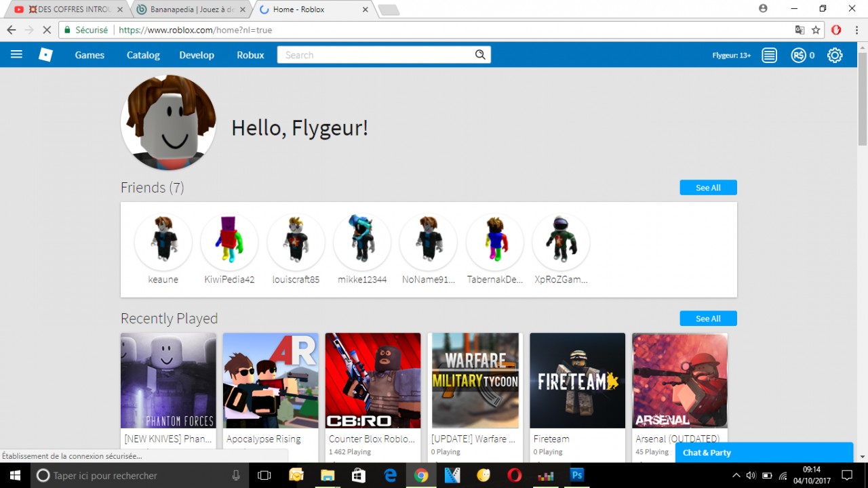The width and height of the screenshot is (868, 488).
Task: Open the Robux menu item
Action: point(250,55)
